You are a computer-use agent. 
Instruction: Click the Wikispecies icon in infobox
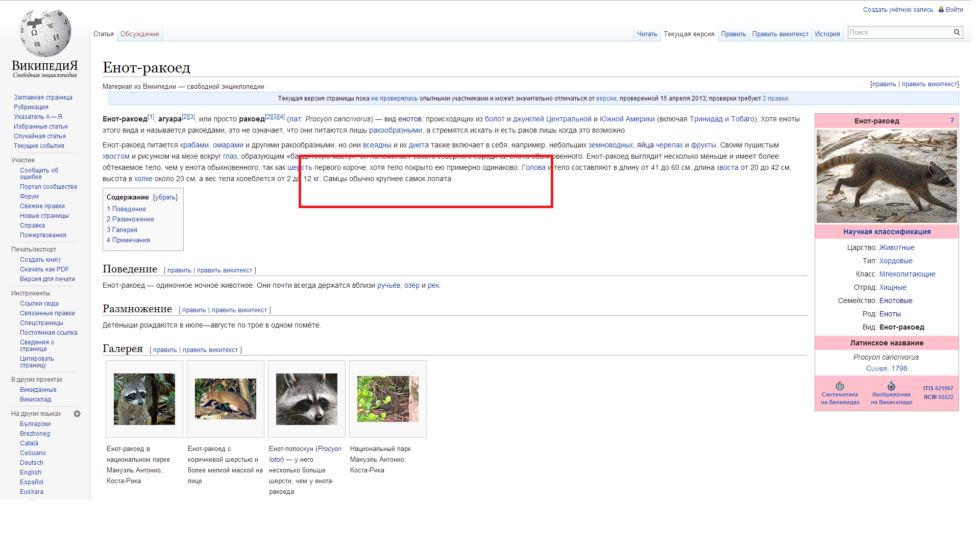(840, 386)
